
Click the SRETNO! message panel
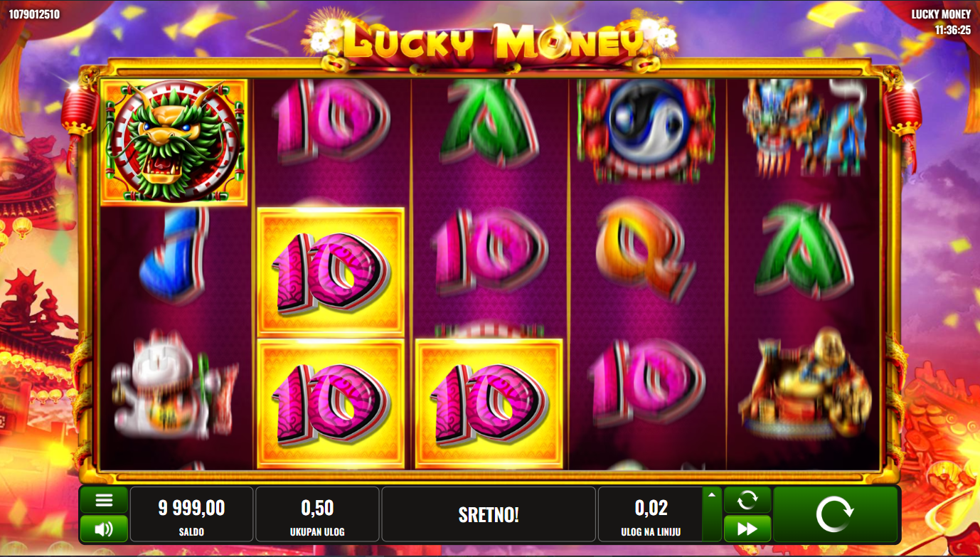point(489,514)
